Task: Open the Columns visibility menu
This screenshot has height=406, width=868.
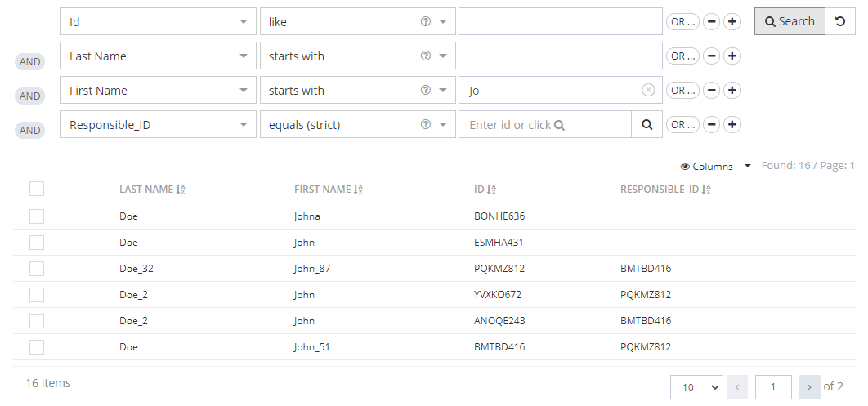Action: (714, 166)
